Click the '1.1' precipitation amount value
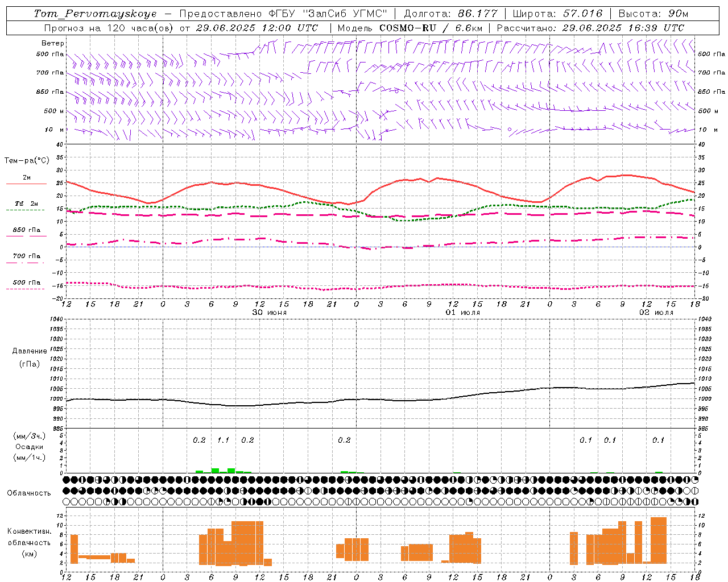Image resolution: width=728 pixels, height=582 pixels. [224, 440]
